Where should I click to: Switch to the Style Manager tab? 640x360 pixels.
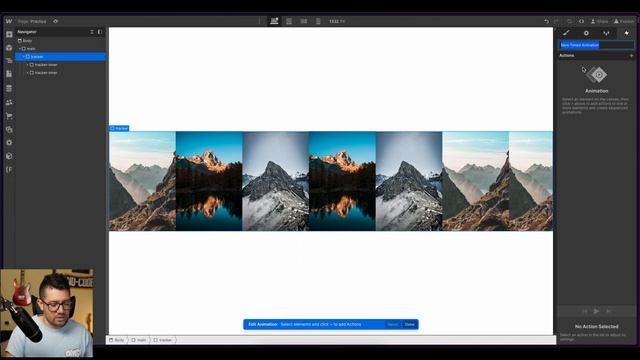pos(606,33)
